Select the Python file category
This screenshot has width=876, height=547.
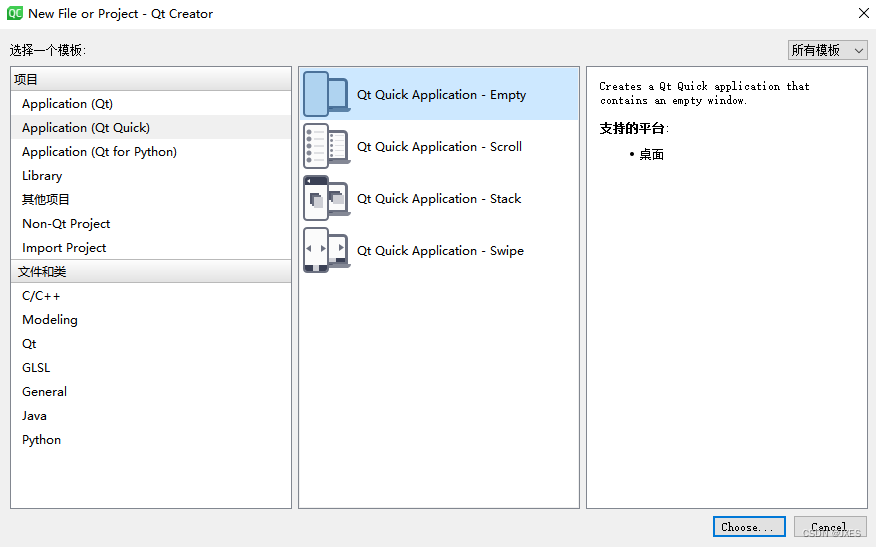151,440
